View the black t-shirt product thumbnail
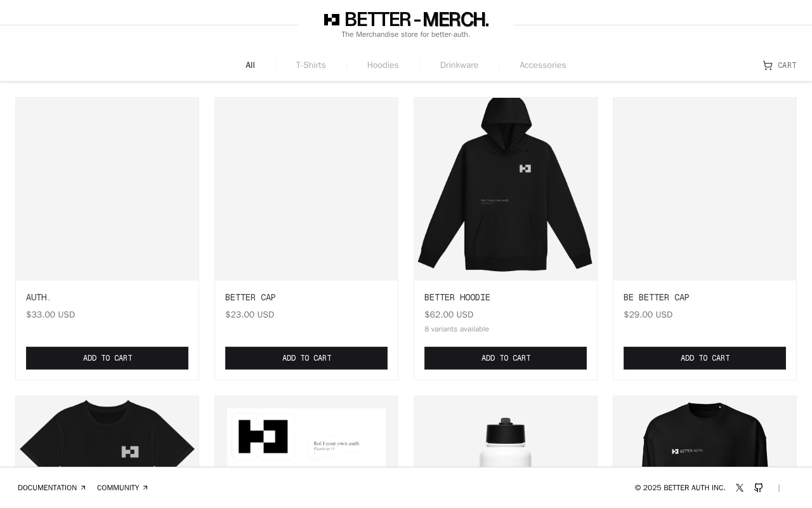Image resolution: width=812 pixels, height=508 pixels. tap(107, 432)
